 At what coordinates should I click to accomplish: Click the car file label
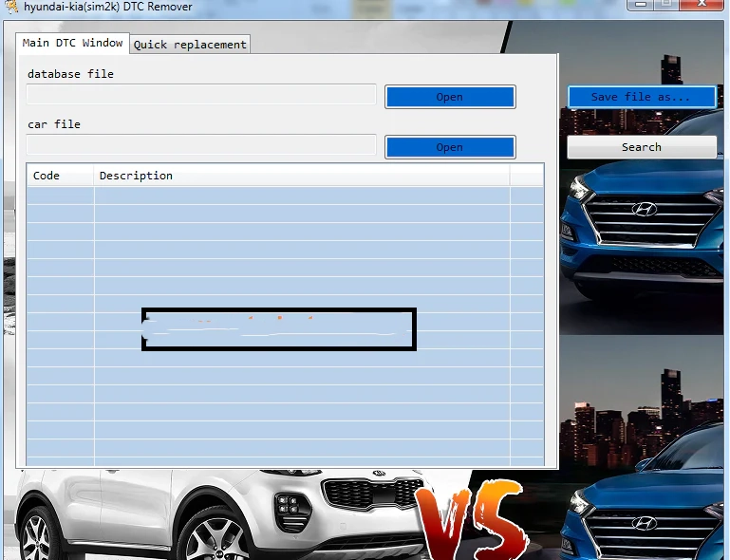(54, 124)
